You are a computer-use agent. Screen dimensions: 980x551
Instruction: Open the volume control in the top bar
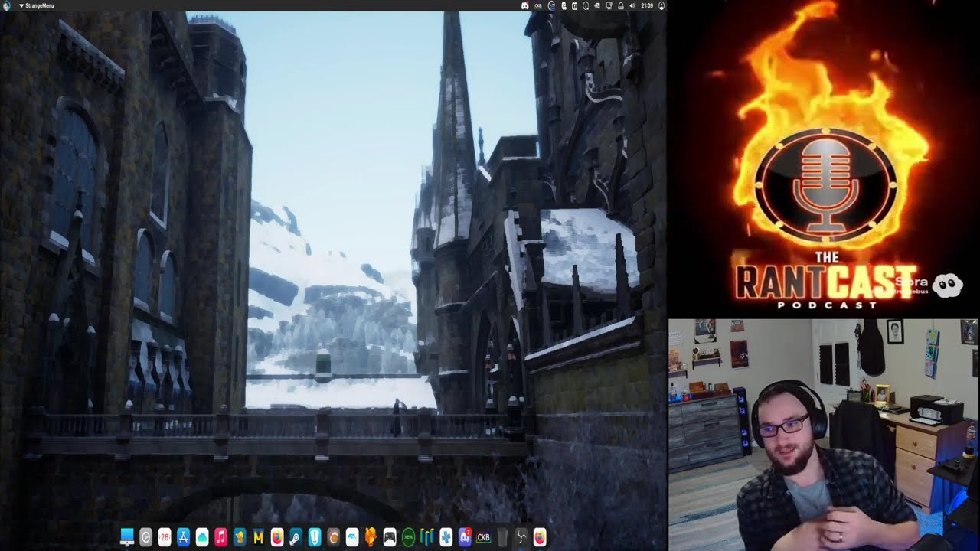pyautogui.click(x=632, y=5)
